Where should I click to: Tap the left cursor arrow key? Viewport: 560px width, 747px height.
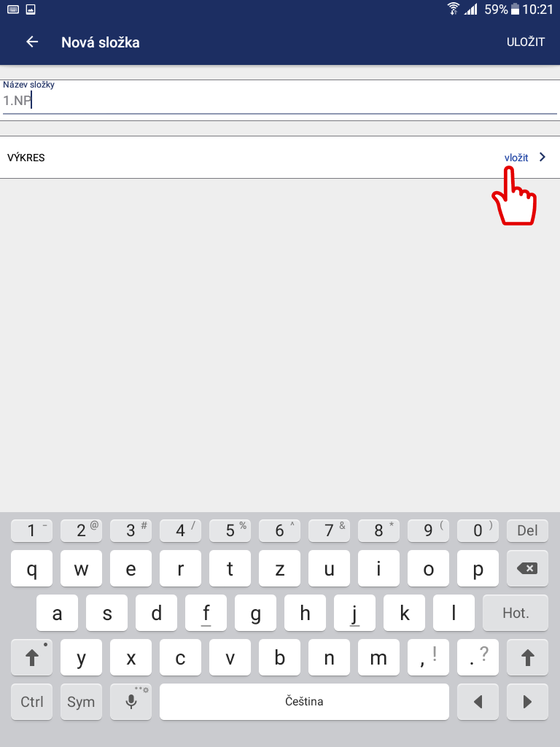tap(478, 701)
